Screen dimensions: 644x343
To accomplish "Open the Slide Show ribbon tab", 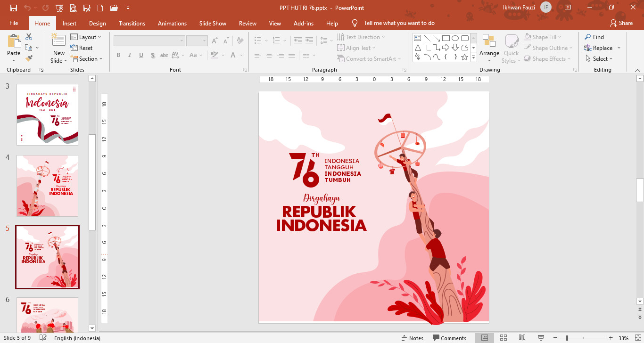I will click(x=213, y=23).
